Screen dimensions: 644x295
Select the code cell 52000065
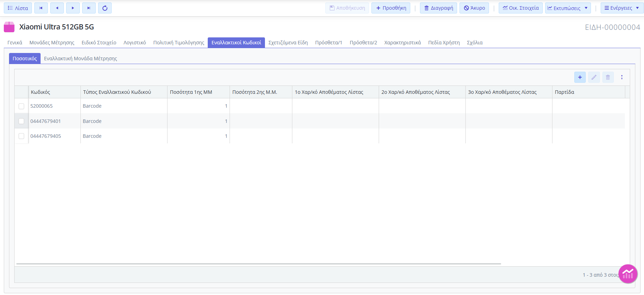click(54, 106)
